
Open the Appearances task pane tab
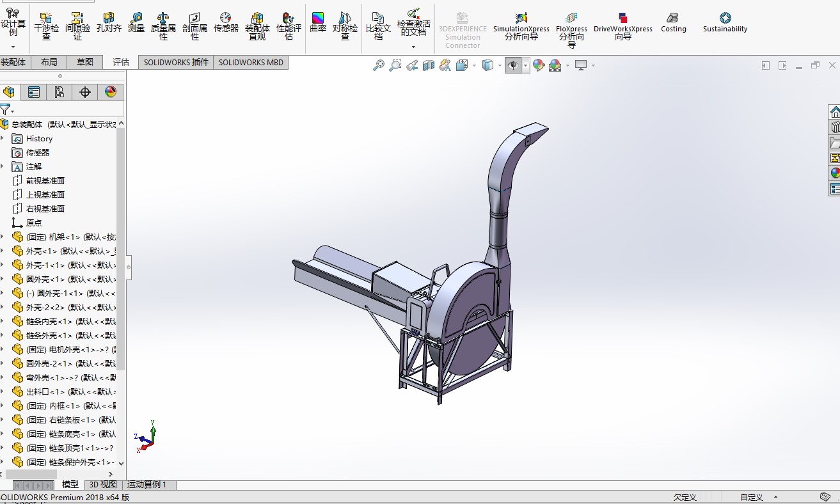835,173
